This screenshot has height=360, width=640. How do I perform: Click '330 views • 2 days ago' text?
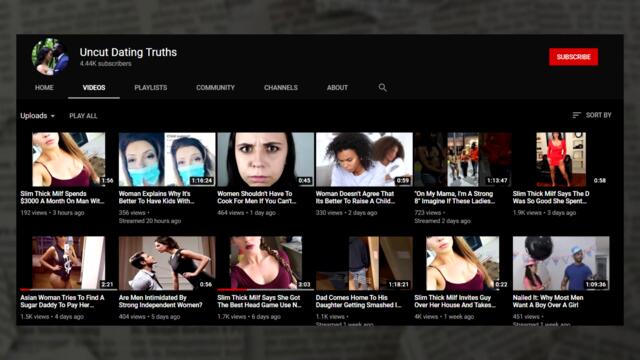point(347,213)
